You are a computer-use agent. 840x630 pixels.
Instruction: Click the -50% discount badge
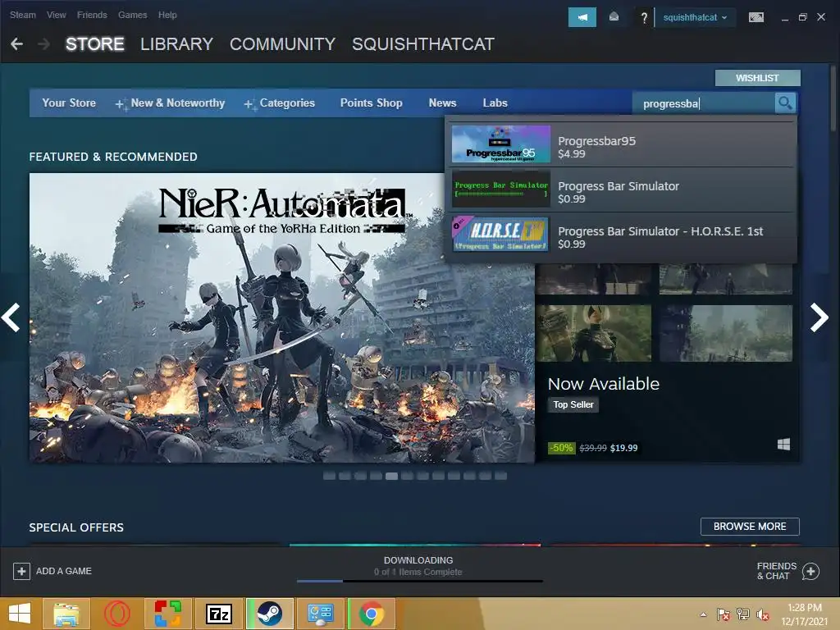(x=561, y=447)
